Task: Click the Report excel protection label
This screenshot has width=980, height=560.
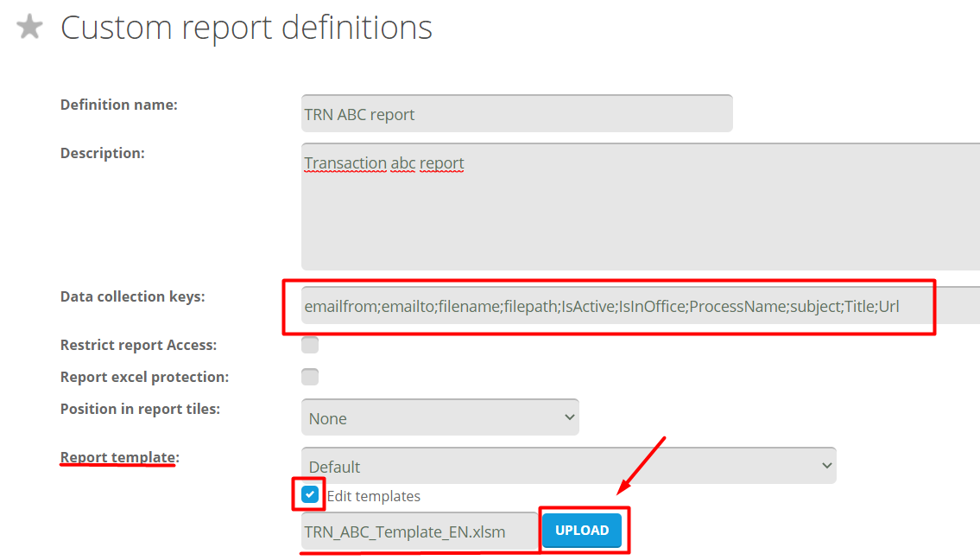Action: [144, 377]
